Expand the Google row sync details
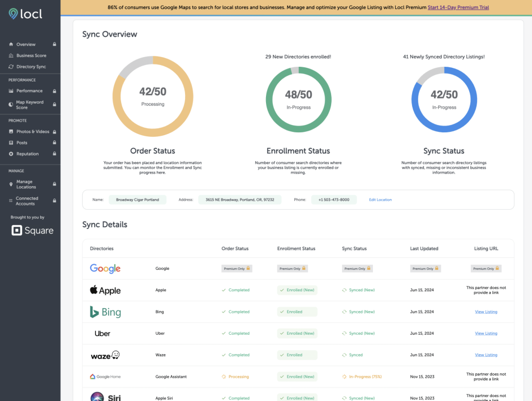532x401 pixels. 105,268
